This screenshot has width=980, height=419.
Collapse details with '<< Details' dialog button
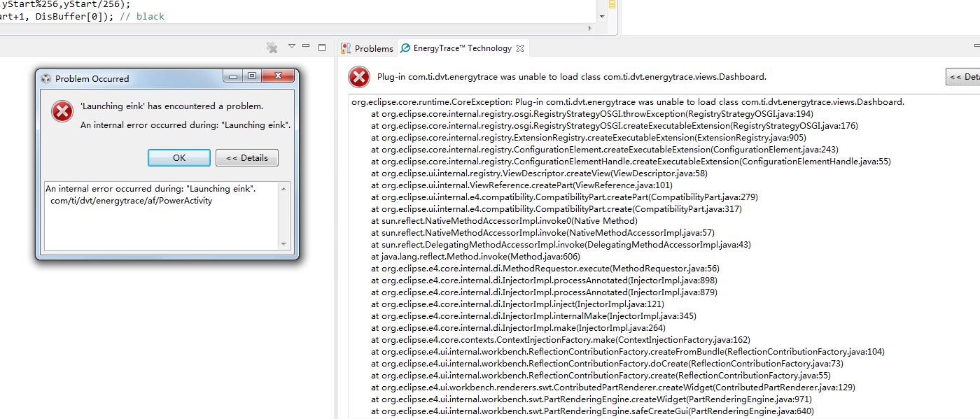[x=247, y=157]
